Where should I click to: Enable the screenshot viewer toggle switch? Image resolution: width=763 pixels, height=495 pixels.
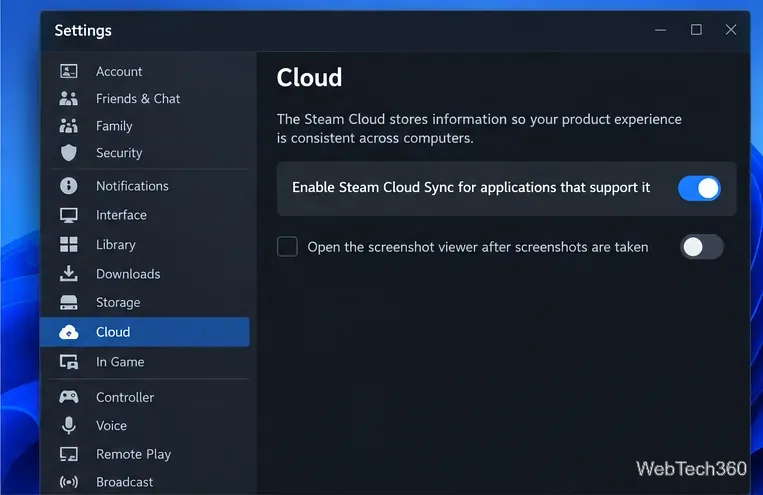[702, 247]
